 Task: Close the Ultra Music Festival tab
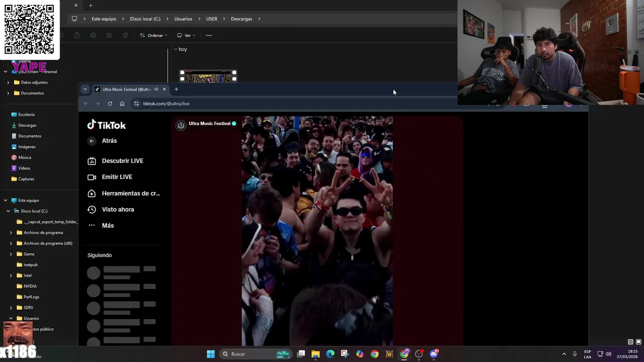[x=164, y=89]
